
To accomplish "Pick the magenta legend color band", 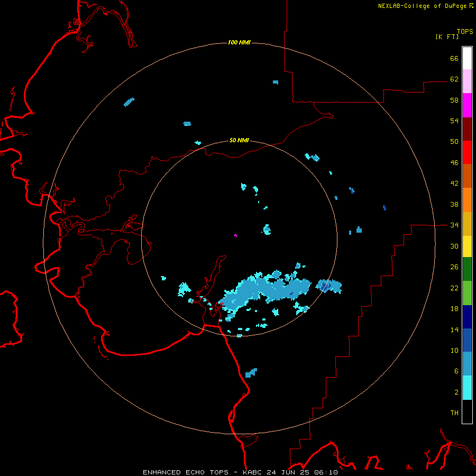I will pos(467,105).
